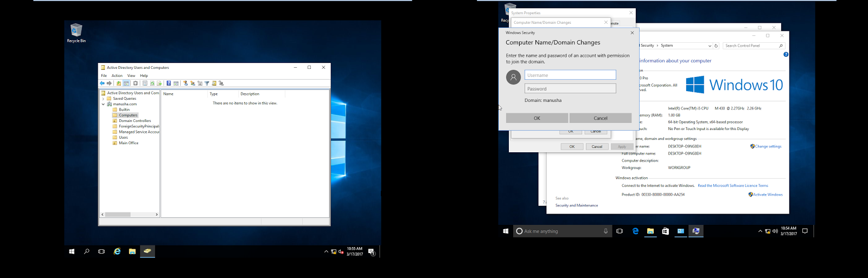868x278 pixels.
Task: Open Read the Microsoft Software Licence Terms
Action: pyautogui.click(x=733, y=185)
